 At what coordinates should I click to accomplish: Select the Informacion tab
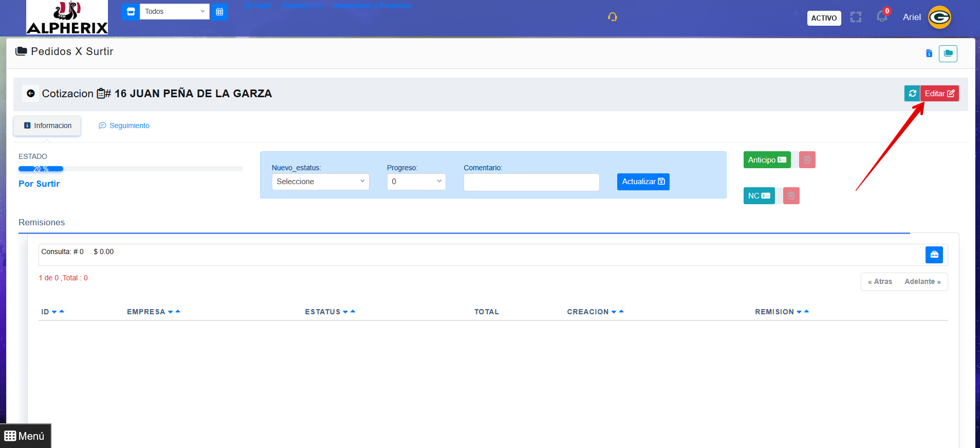[x=47, y=126]
